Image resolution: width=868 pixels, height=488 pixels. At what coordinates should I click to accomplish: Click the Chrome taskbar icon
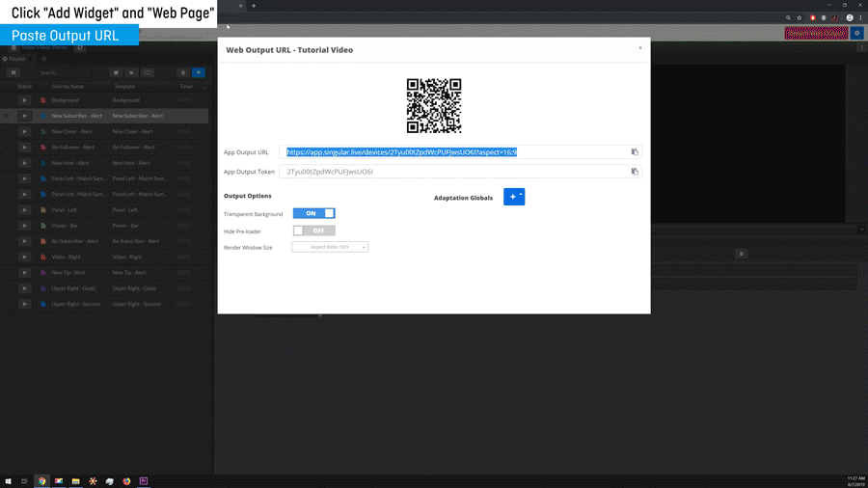point(41,481)
